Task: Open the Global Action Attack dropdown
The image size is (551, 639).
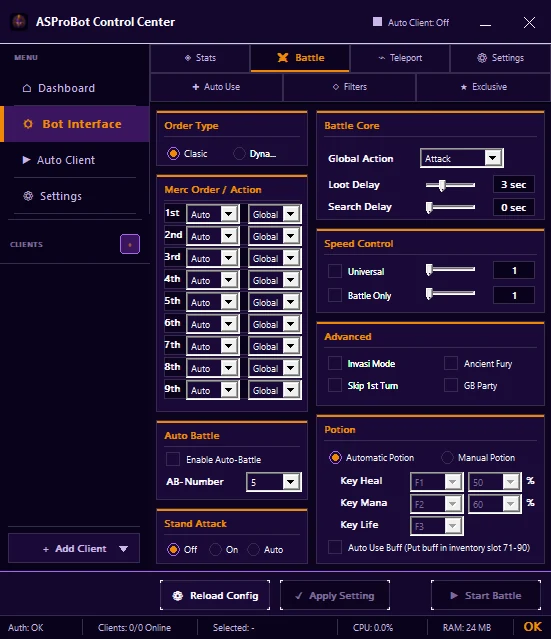Action: 462,158
